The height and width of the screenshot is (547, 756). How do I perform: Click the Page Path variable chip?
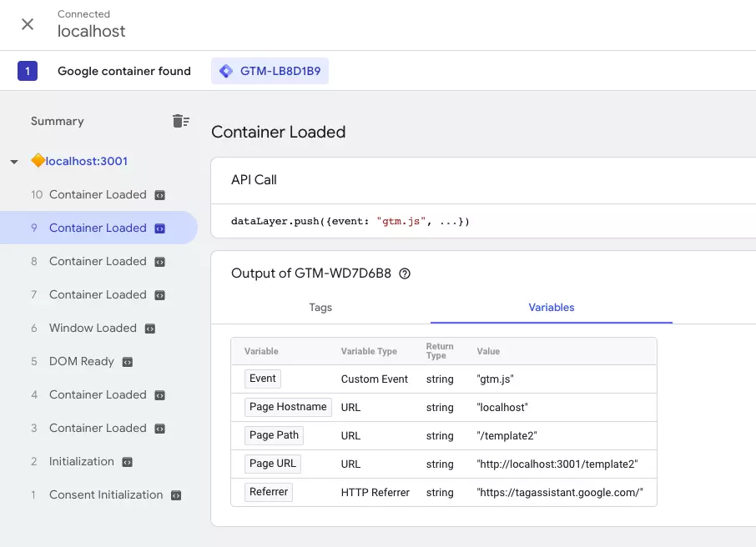click(274, 435)
